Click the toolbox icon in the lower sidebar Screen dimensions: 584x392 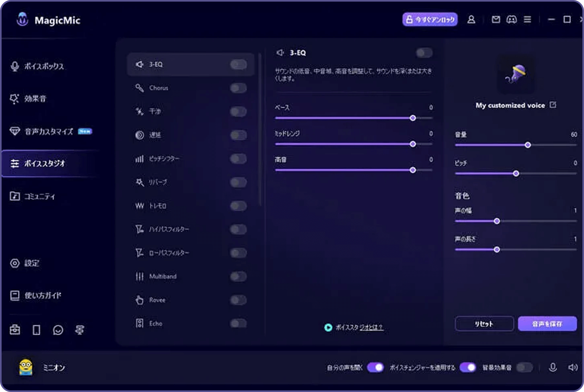point(14,329)
